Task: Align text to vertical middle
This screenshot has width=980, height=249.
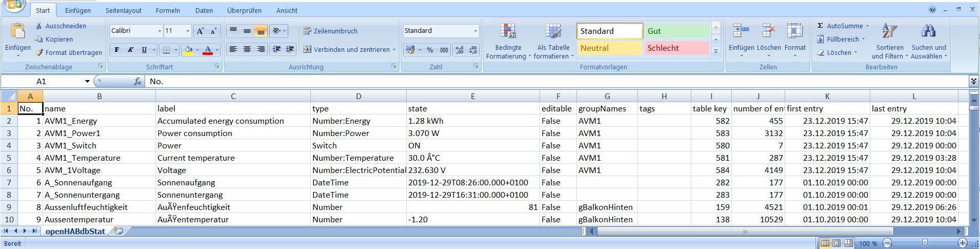Action: [247, 31]
